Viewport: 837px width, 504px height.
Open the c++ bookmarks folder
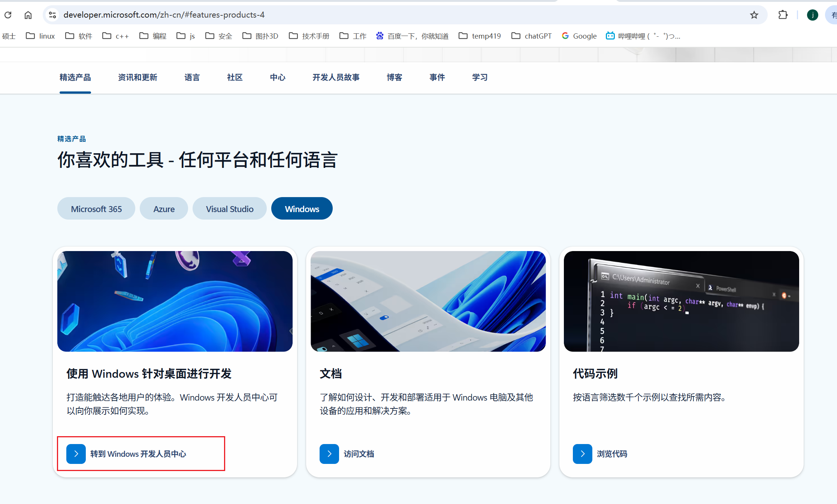pos(116,36)
